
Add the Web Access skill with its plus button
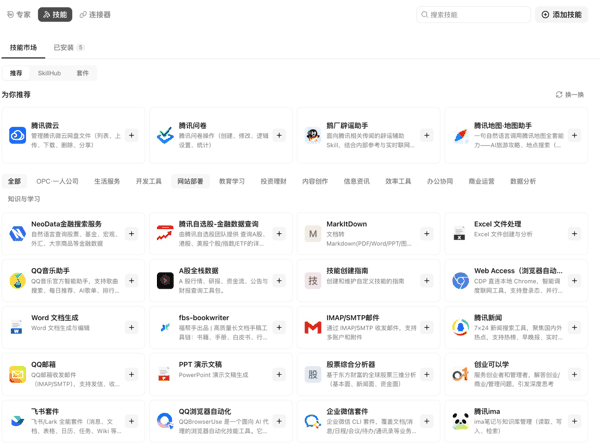[x=574, y=281]
